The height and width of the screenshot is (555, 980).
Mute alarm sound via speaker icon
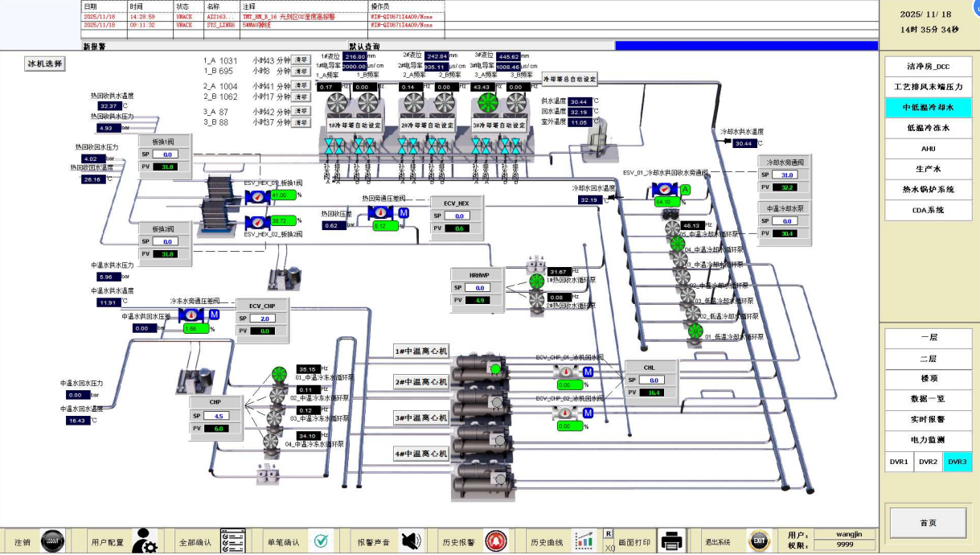click(x=411, y=541)
